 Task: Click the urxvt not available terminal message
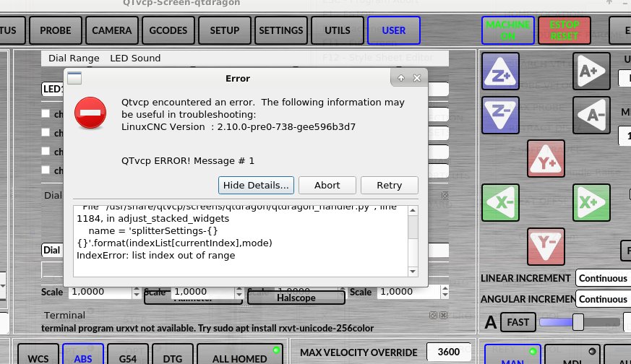tap(207, 328)
